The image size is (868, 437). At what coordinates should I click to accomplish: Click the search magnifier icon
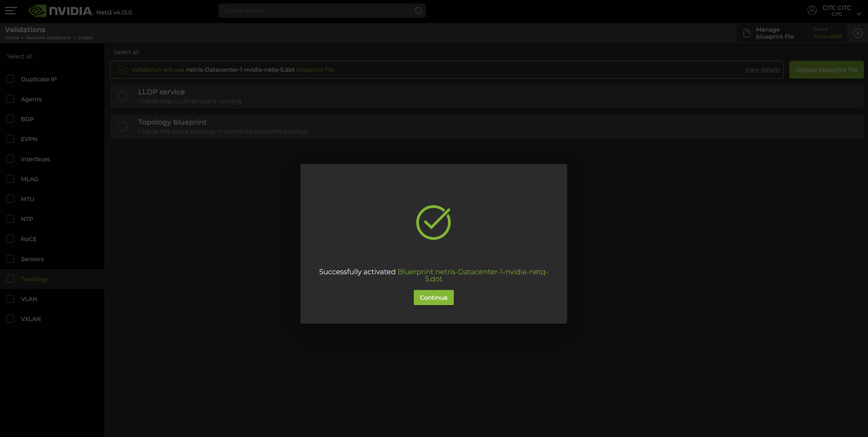pos(418,10)
